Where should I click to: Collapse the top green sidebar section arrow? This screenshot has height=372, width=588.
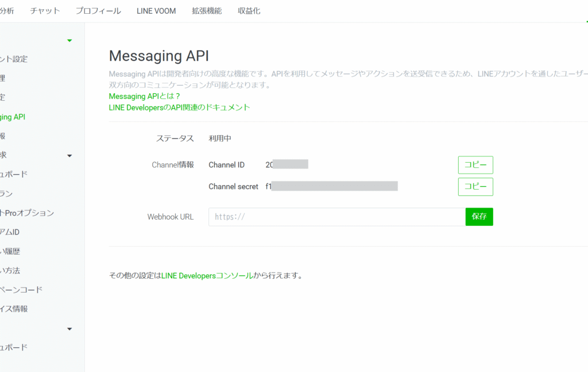[x=69, y=41]
